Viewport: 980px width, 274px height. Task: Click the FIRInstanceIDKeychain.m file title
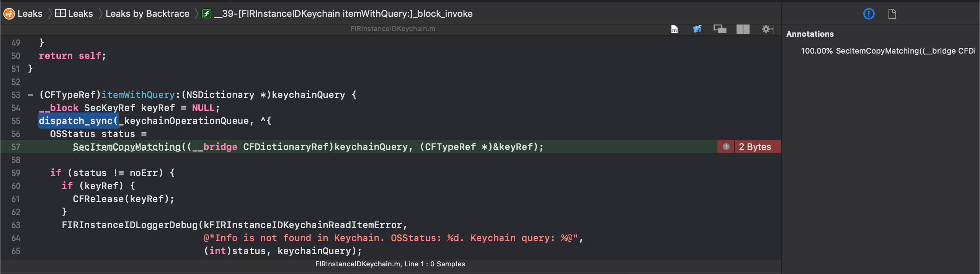point(393,29)
